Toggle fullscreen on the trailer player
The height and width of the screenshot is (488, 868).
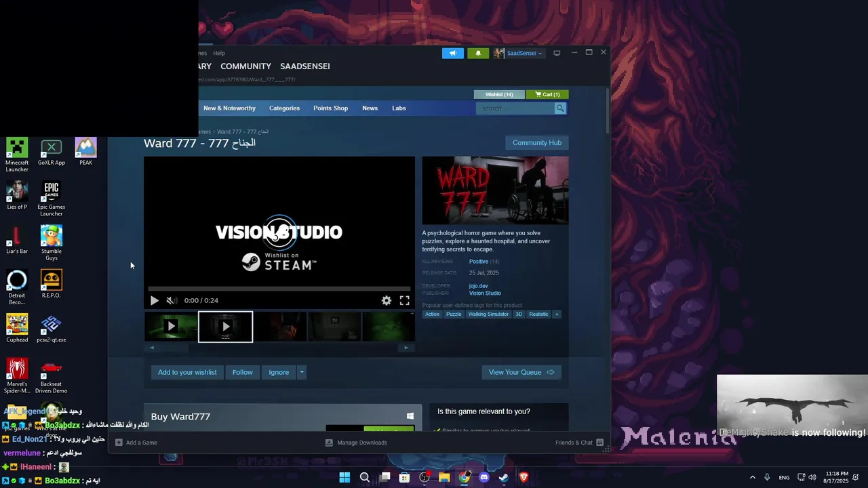(404, 300)
